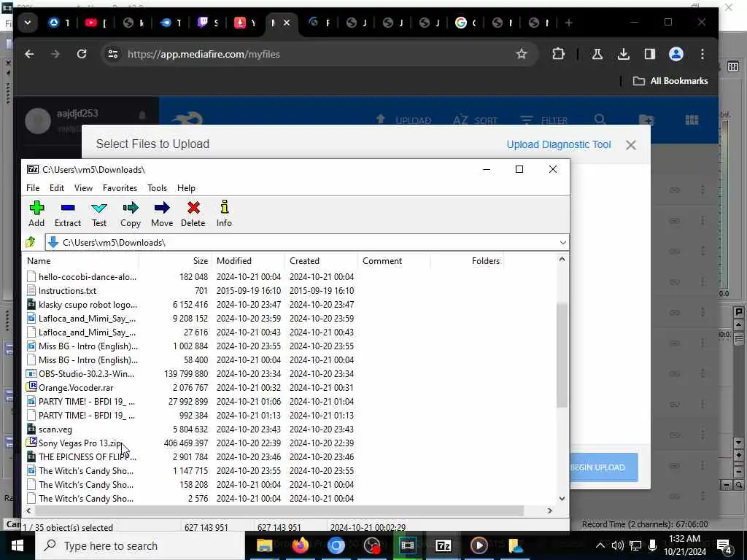The image size is (747, 560).
Task: Click the red Delete icon
Action: (x=193, y=214)
